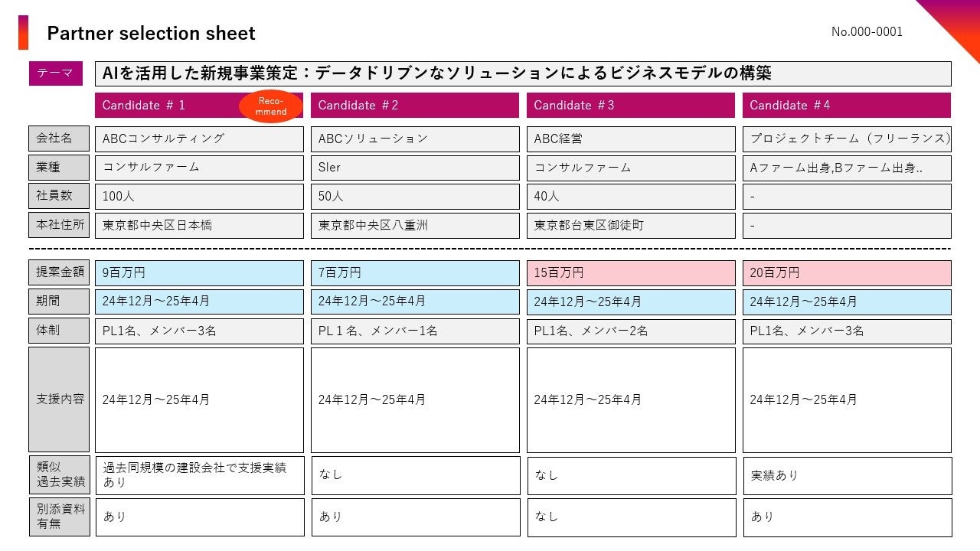Click the "東京都中央区八重洲" address cell
Image resolution: width=980 pixels, height=551 pixels.
tap(415, 226)
